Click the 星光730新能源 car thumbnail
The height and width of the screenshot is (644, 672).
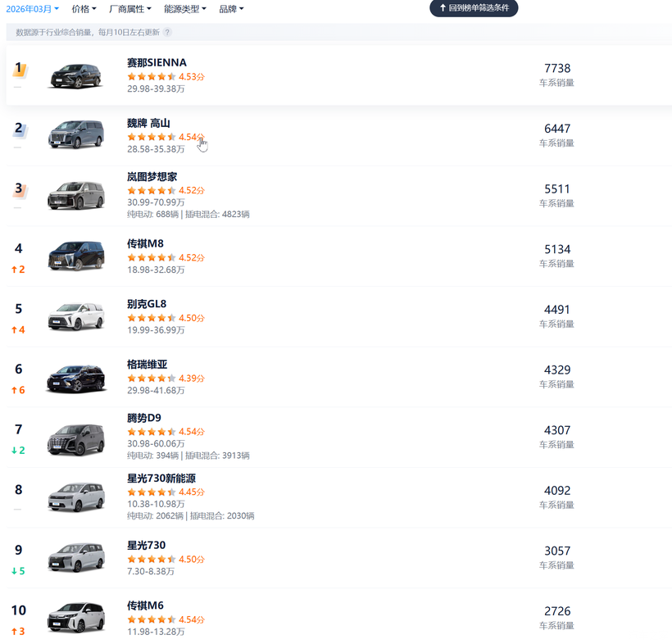pos(76,497)
